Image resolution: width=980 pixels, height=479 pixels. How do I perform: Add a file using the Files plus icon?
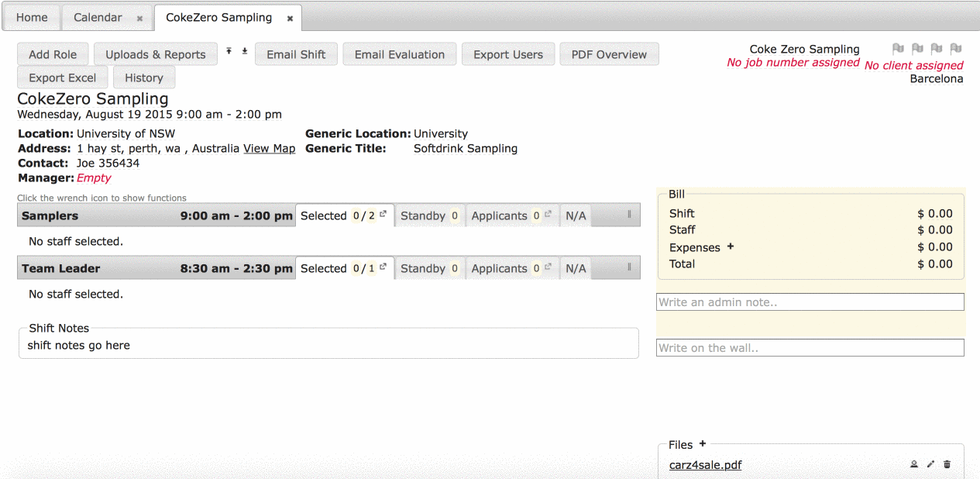point(703,444)
